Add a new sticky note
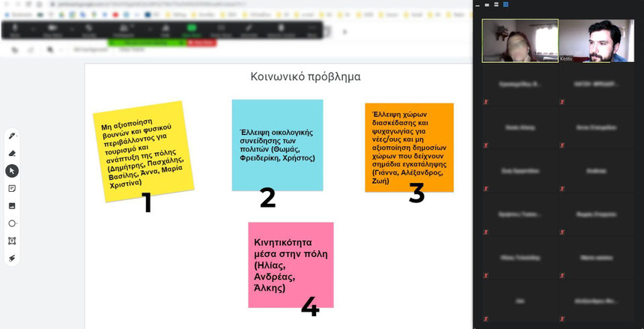The image size is (644, 329). click(x=12, y=188)
